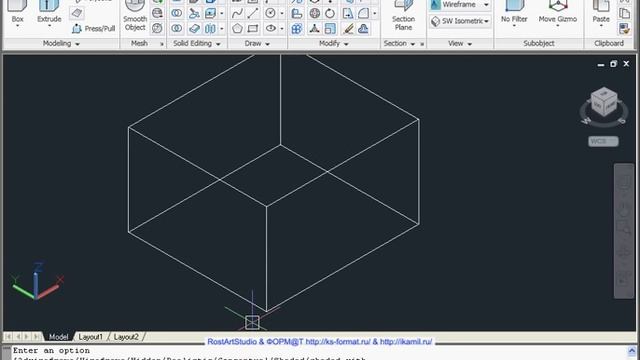
Task: Click the command line 'Enter an option' prompt
Action: point(51,350)
